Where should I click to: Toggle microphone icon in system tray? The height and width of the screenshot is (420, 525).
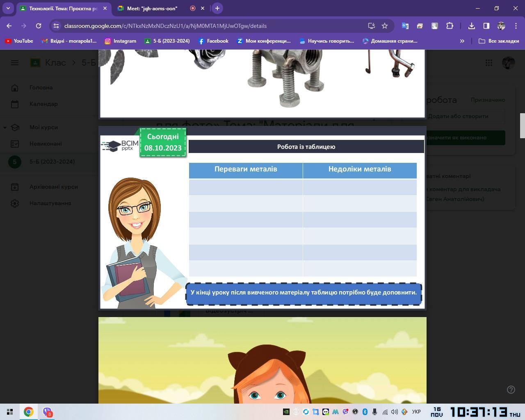click(374, 412)
